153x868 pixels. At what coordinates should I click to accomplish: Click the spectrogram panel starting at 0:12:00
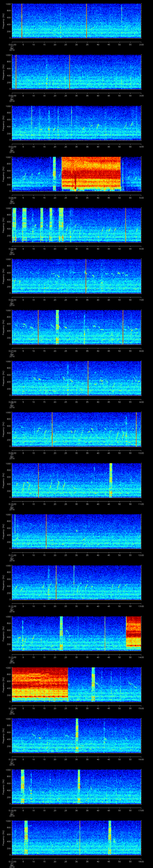[77, 583]
